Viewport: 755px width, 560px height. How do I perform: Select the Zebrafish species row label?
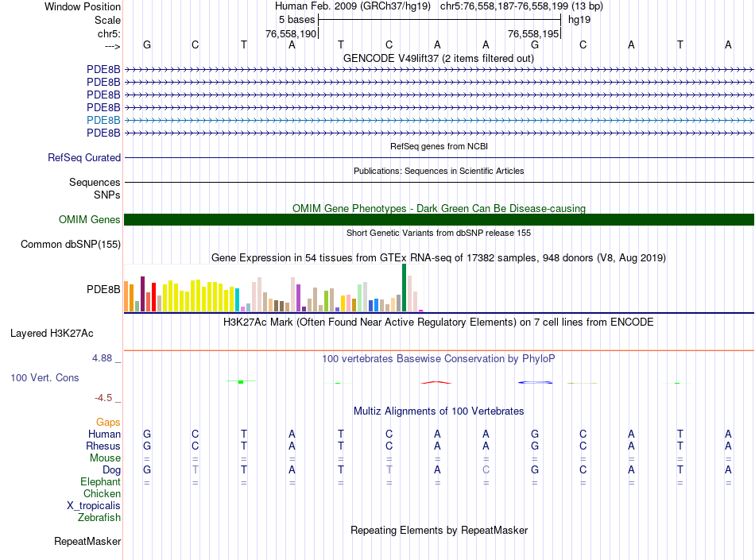click(x=99, y=518)
